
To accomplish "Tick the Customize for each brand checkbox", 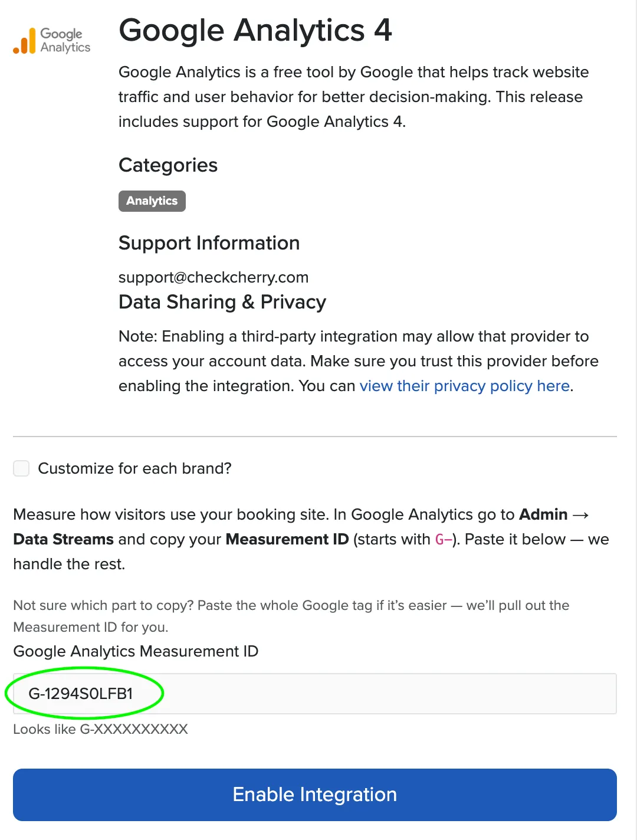I will (x=21, y=468).
